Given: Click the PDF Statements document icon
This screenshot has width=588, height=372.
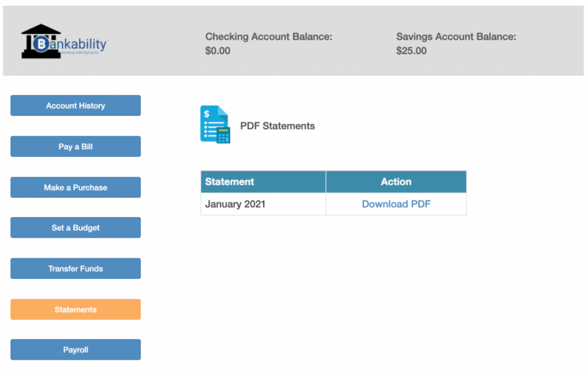Looking at the screenshot, I should (215, 124).
